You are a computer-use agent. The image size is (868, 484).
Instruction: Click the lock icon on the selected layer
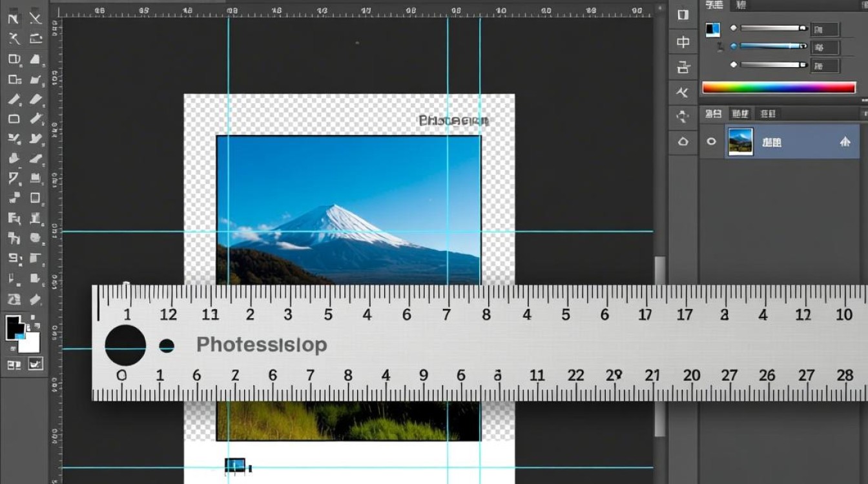845,142
